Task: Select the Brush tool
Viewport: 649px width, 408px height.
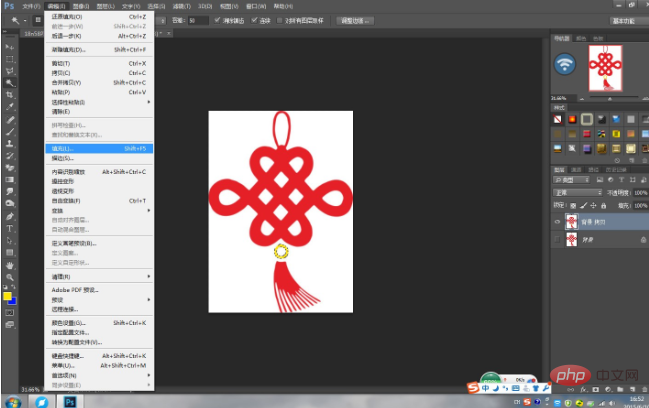Action: (10, 132)
